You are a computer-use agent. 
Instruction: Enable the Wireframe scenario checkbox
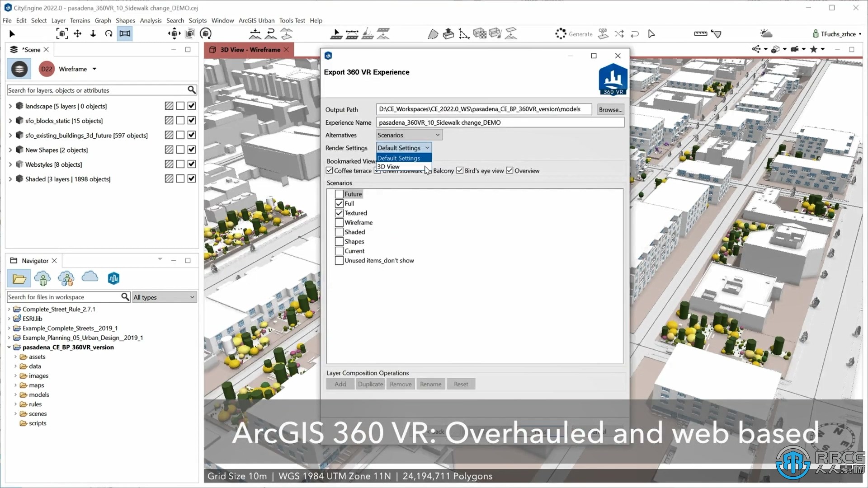click(339, 223)
